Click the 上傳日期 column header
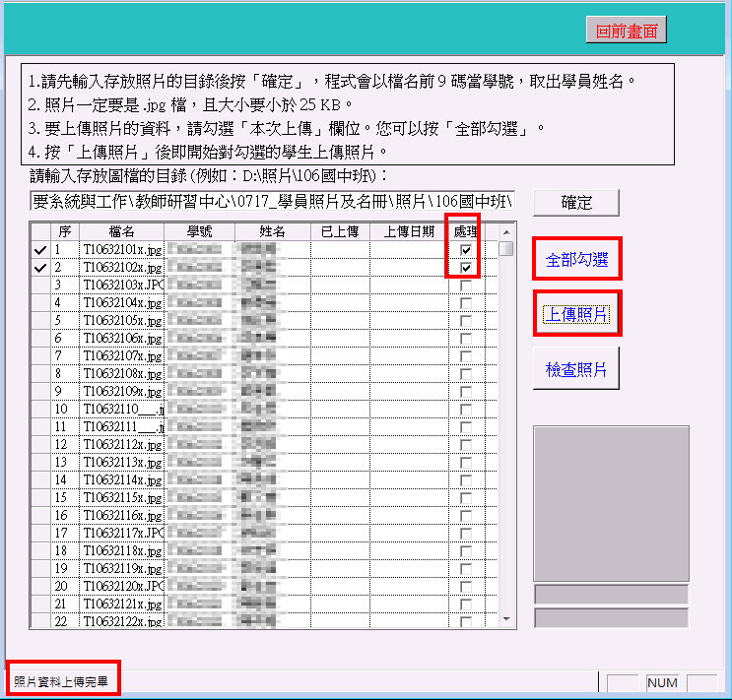The image size is (732, 700). pos(408,231)
